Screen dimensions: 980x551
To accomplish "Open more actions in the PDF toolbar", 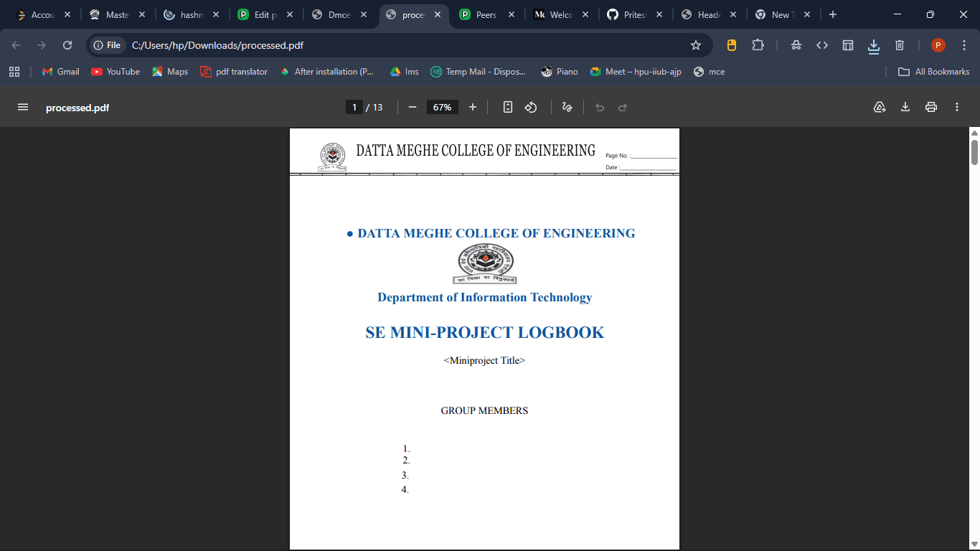I will point(957,107).
